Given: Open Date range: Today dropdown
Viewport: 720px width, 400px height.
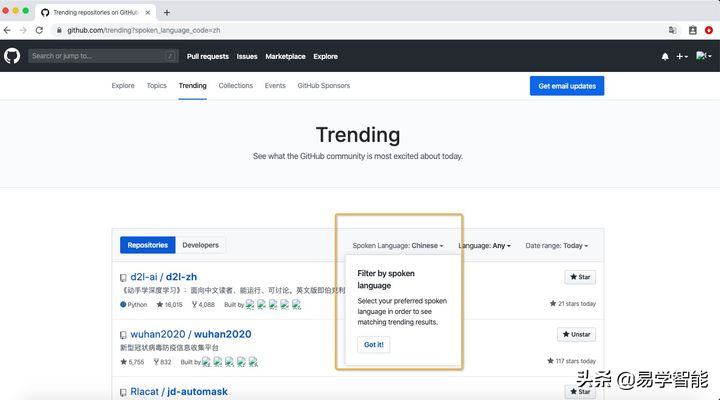Looking at the screenshot, I should (557, 246).
